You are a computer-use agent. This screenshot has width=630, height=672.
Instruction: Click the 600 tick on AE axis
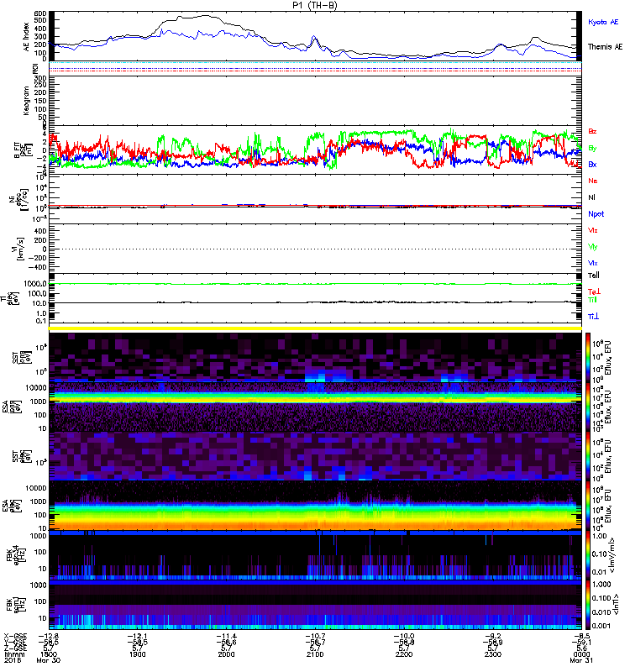point(40,13)
